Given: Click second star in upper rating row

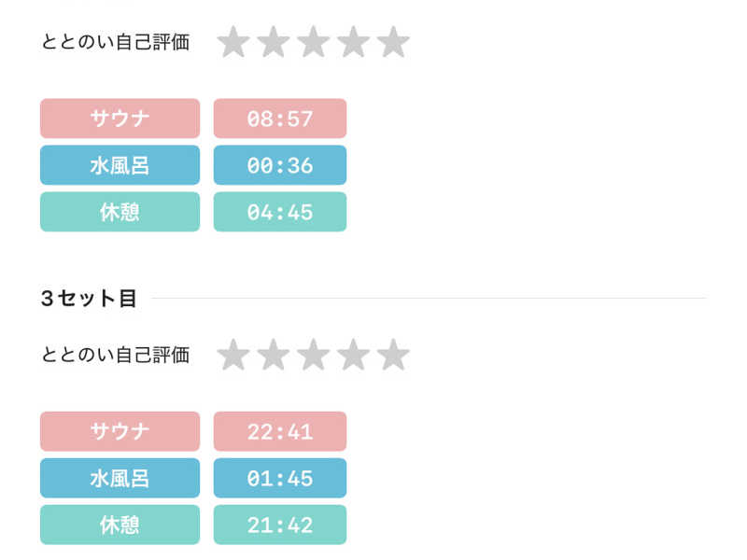Looking at the screenshot, I should 274,42.
